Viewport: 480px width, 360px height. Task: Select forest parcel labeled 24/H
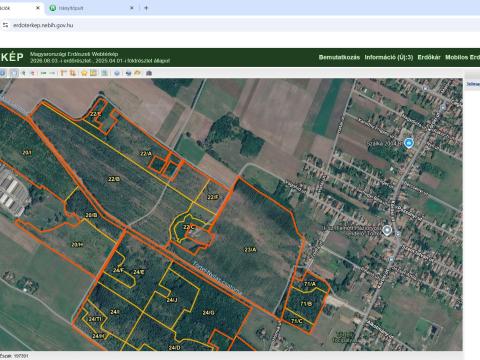pyautogui.click(x=98, y=336)
